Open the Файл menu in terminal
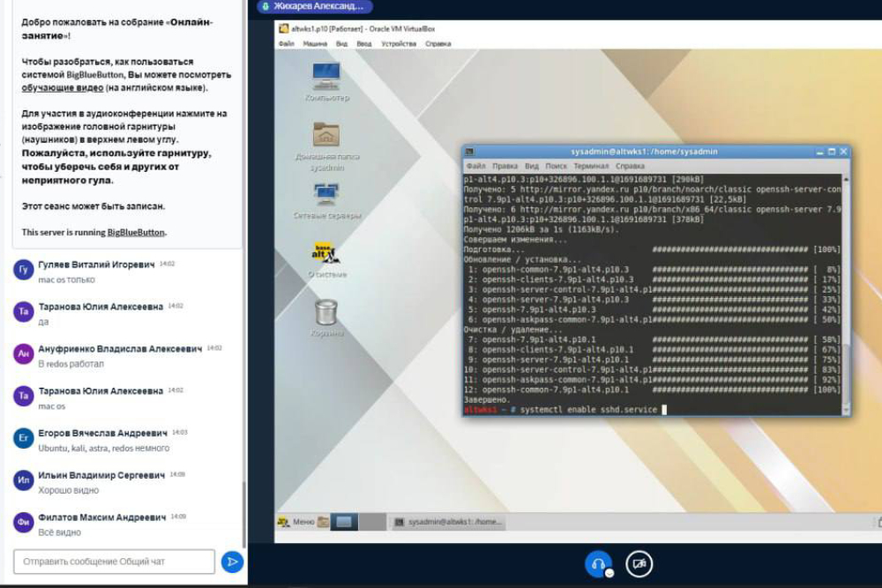 point(475,166)
